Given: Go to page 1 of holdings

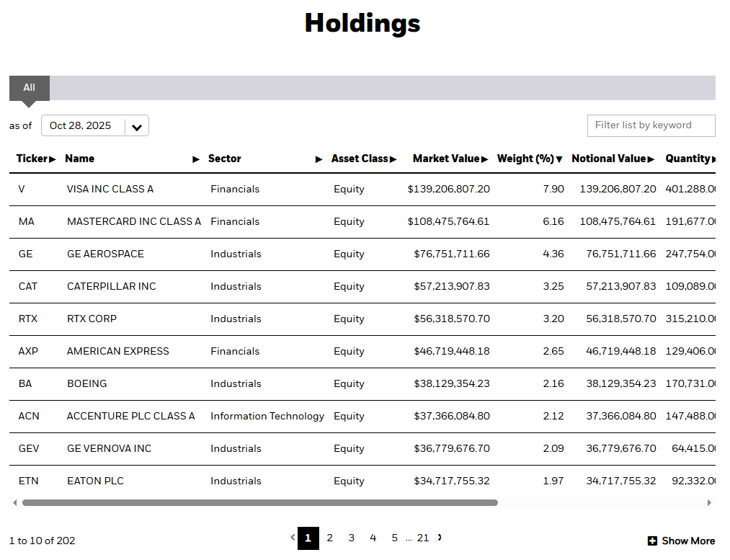Looking at the screenshot, I should point(308,538).
